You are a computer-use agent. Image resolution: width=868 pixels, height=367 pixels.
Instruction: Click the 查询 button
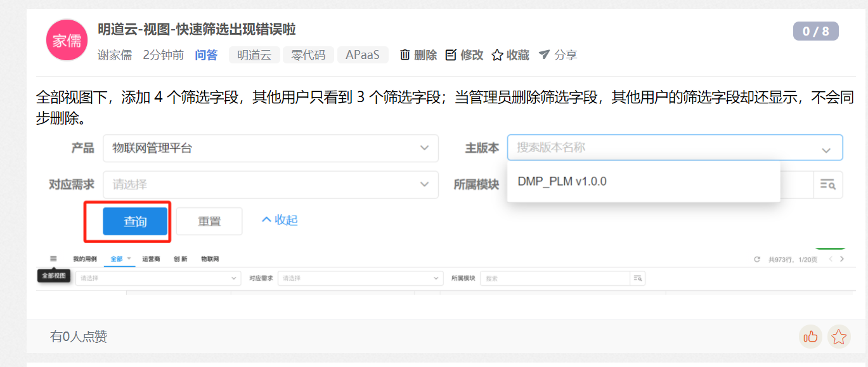(x=135, y=221)
